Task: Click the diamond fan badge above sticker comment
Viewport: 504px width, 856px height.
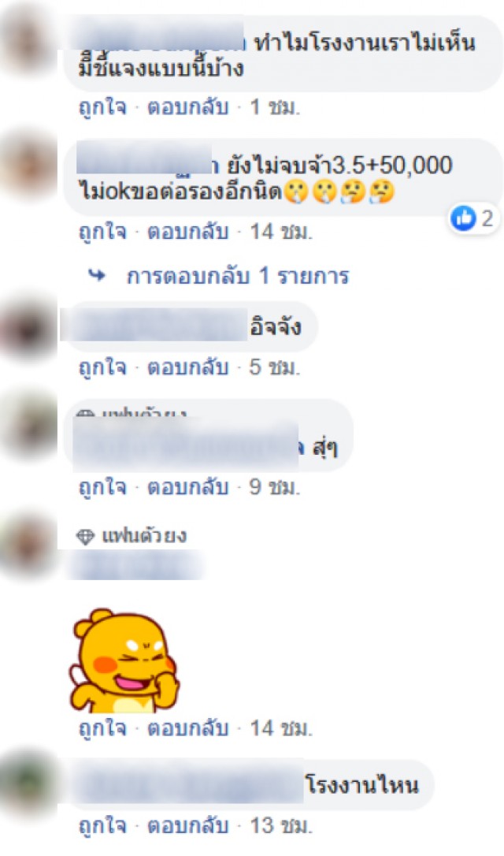Action: point(85,537)
